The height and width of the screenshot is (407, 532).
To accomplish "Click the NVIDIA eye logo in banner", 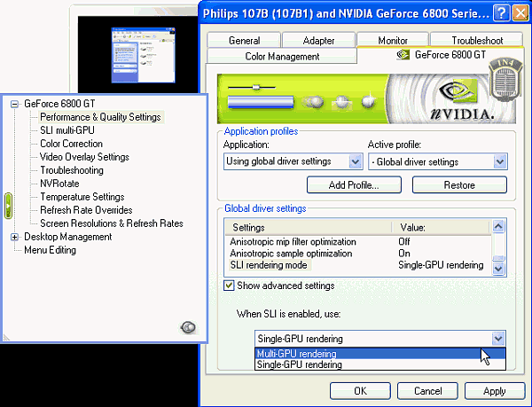I will pyautogui.click(x=455, y=90).
